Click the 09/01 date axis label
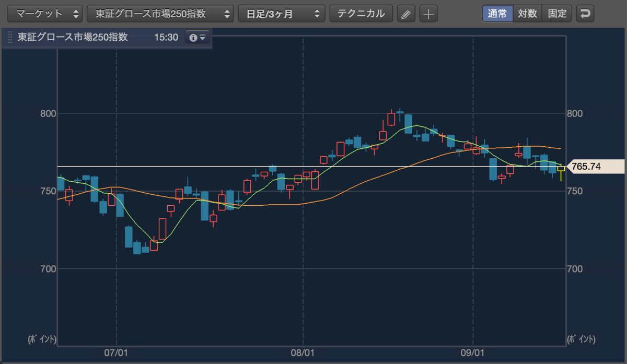627x364 pixels. tap(473, 353)
